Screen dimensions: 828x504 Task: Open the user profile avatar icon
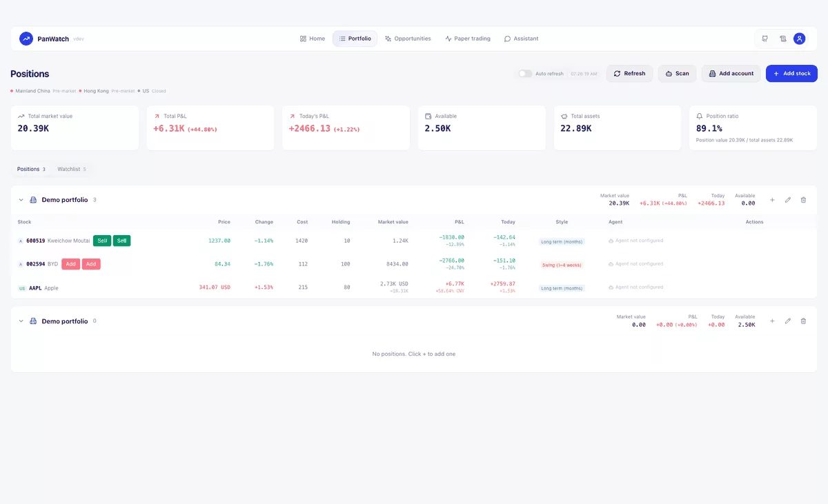800,39
